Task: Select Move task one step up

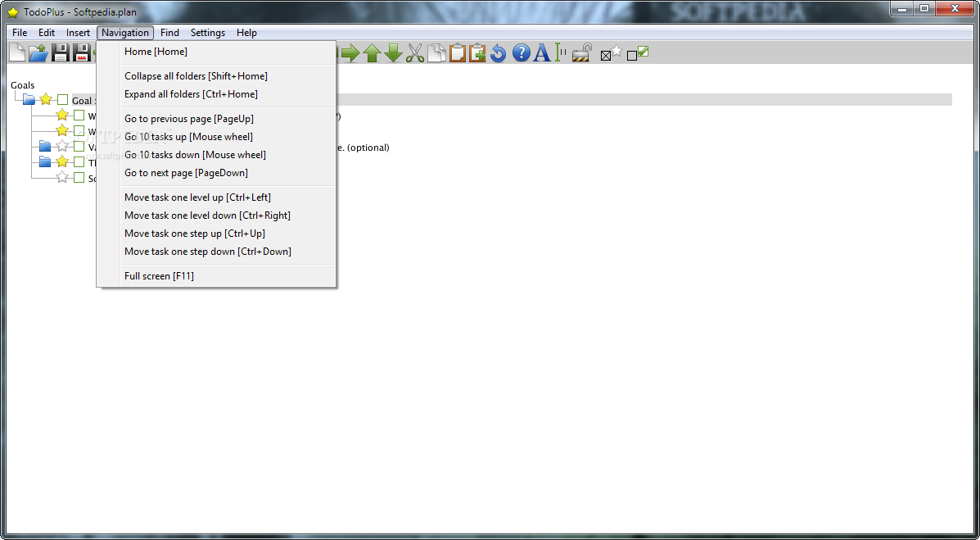Action: pyautogui.click(x=216, y=234)
